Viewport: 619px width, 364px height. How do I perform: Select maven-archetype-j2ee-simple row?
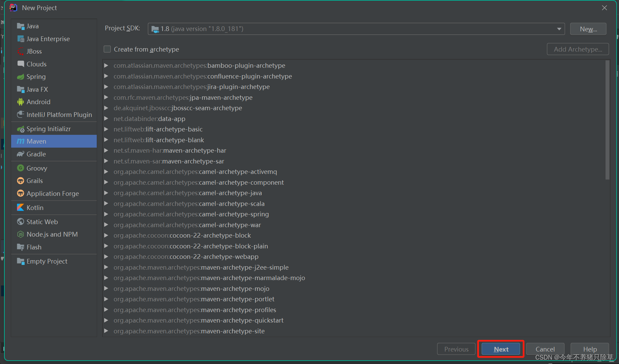tap(354, 267)
